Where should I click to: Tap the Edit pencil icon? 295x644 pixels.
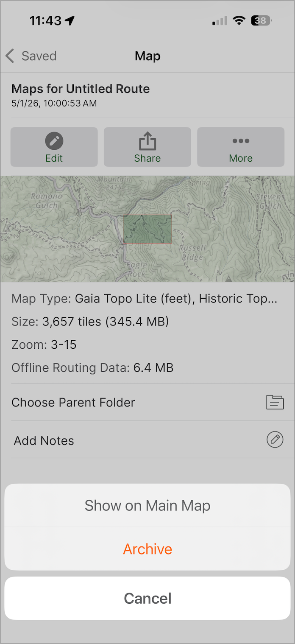[54, 141]
